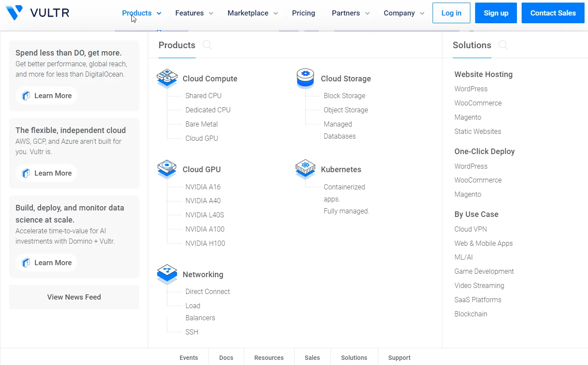Open Cloud GPU link under Cloud Compute

coord(202,138)
